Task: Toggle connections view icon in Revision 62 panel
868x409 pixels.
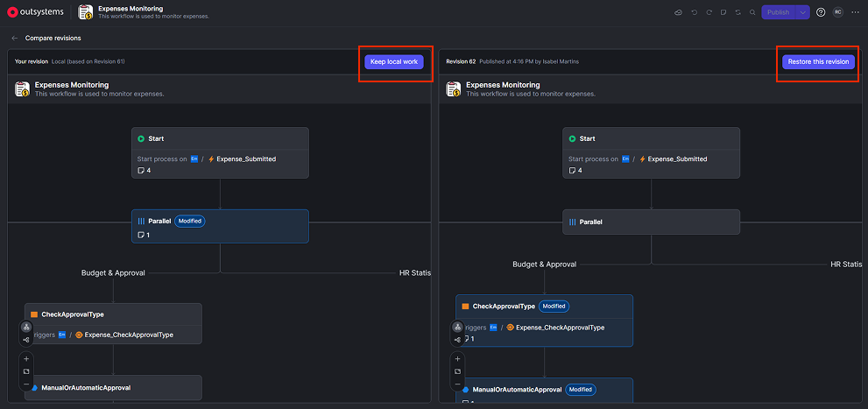Action: coord(457,339)
